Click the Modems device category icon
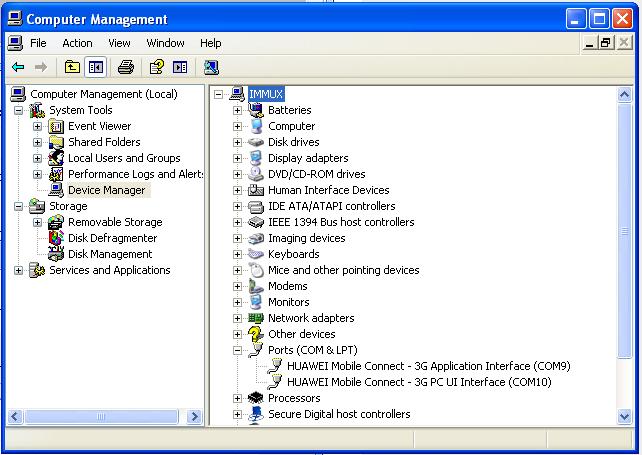This screenshot has width=642, height=455. (x=256, y=286)
